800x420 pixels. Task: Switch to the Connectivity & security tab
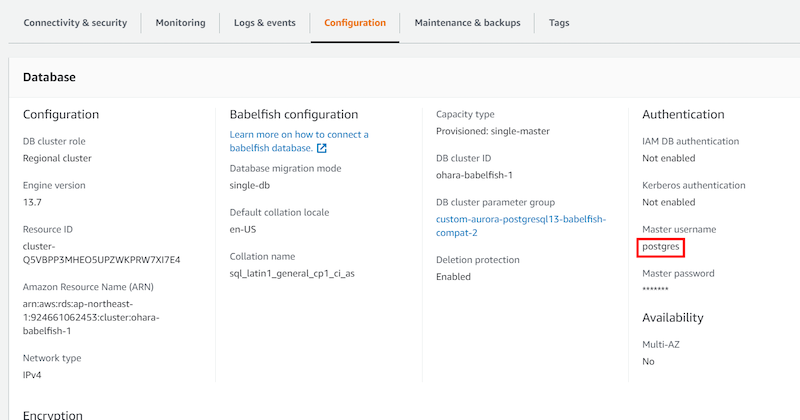pyautogui.click(x=75, y=23)
